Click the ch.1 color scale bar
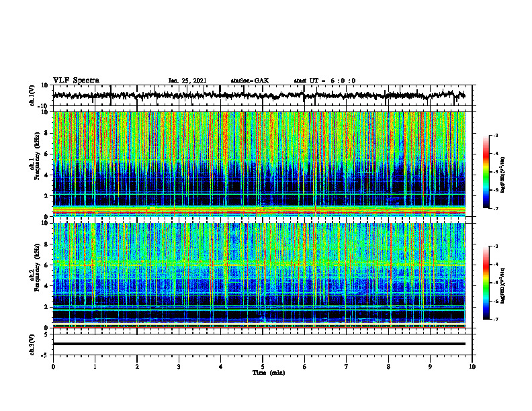 [486, 172]
